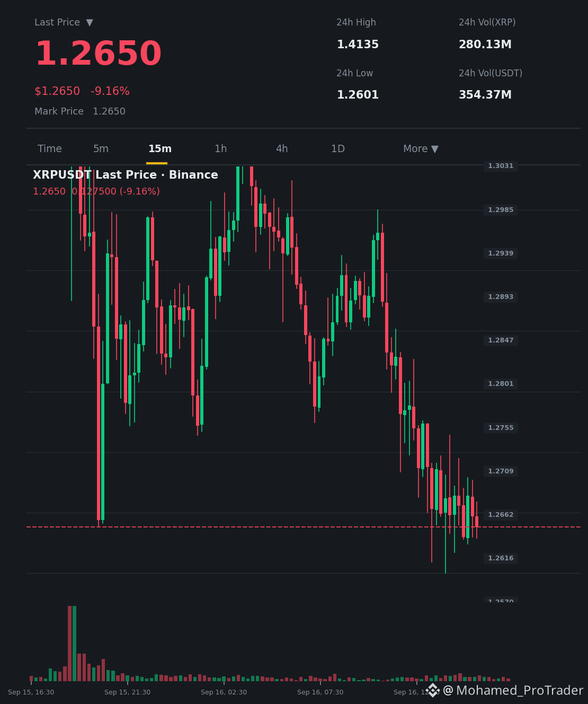The image size is (588, 704).
Task: Click the Mark Price 1.2650 label
Action: tap(80, 111)
